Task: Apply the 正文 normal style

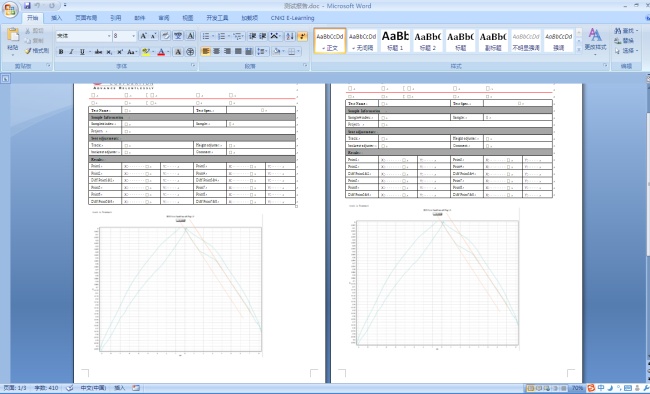Action: [x=330, y=41]
